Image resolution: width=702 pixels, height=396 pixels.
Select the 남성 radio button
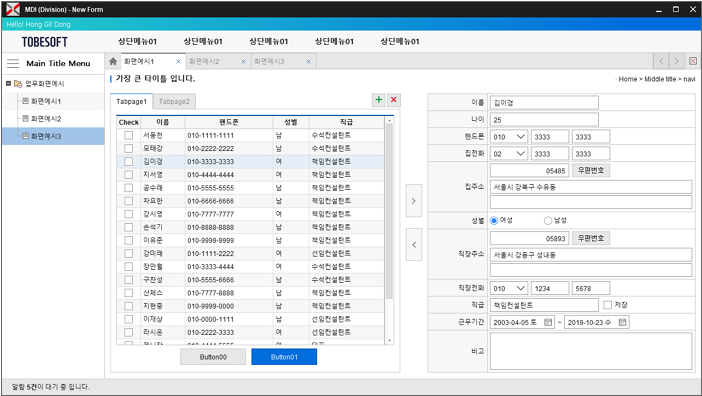click(x=548, y=221)
